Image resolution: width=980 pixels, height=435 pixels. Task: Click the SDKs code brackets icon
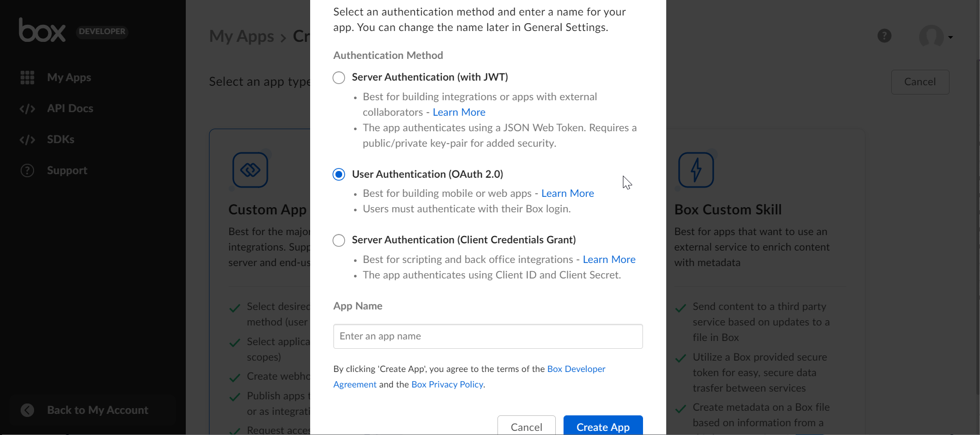[27, 139]
